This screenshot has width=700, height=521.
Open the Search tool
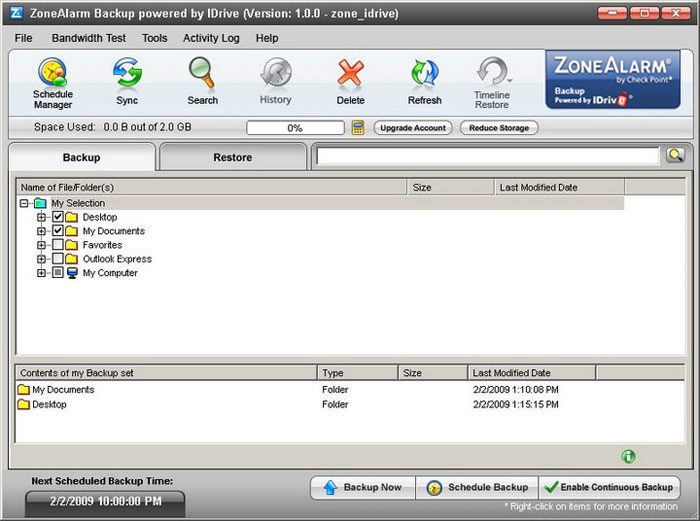pos(202,81)
